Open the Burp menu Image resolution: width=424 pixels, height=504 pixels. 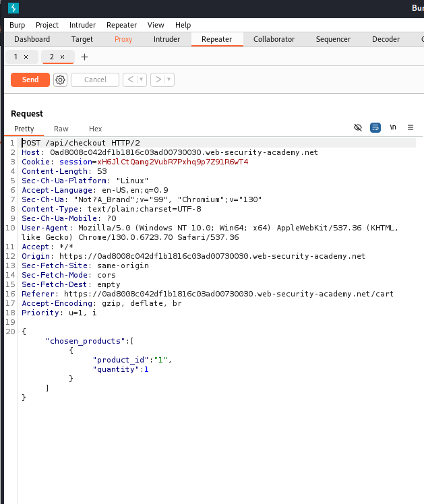point(18,25)
